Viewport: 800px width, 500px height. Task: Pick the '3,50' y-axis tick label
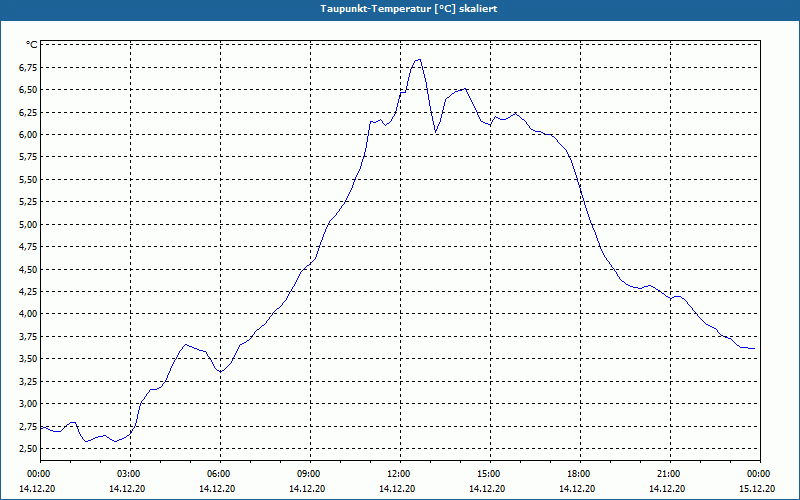[x=29, y=359]
